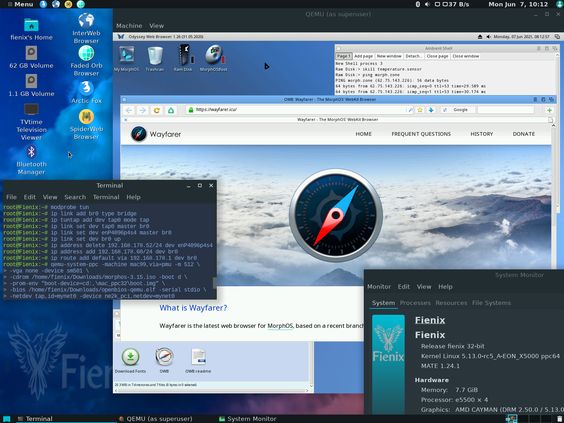Open QEMU View menu
This screenshot has width=564, height=423.
coord(156,26)
